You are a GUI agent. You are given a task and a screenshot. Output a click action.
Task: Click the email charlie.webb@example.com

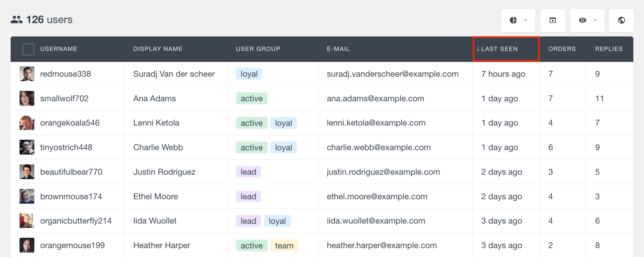click(379, 147)
